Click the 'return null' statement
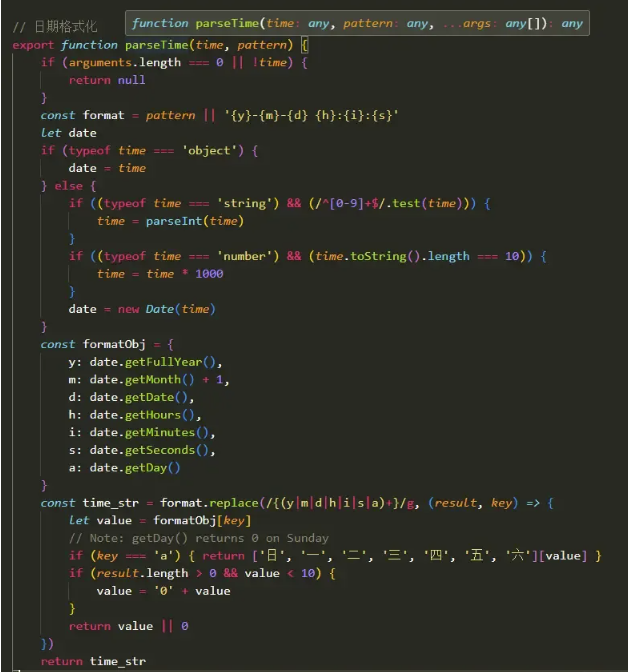Screen dimensions: 628x672 [107, 80]
